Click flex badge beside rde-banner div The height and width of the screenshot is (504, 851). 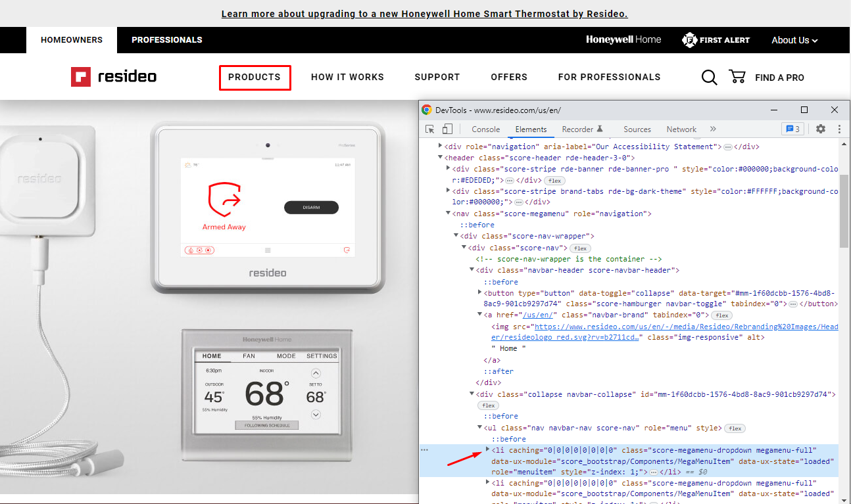click(x=554, y=180)
